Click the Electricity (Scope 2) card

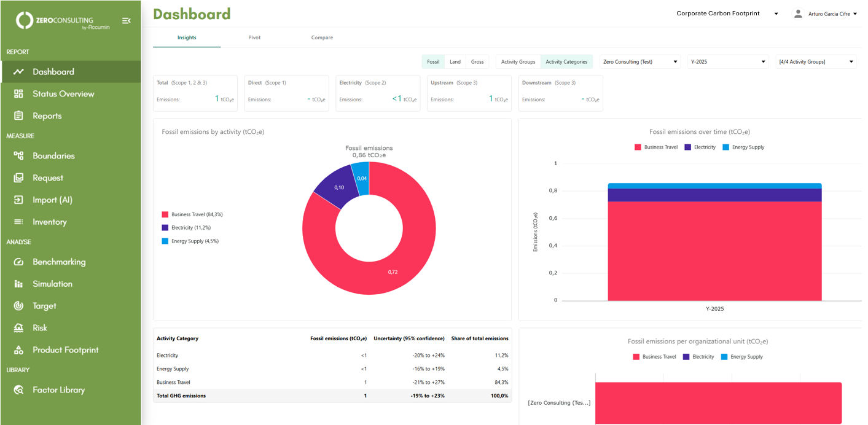tap(378, 93)
